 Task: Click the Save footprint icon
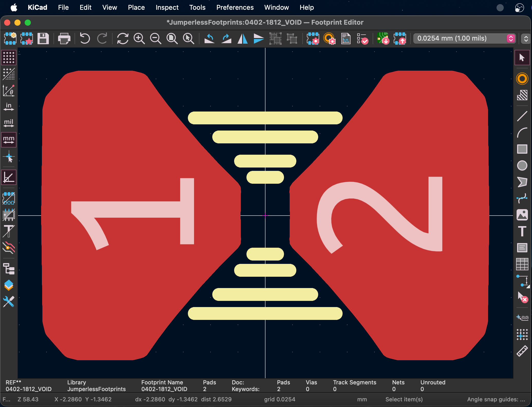pos(43,39)
